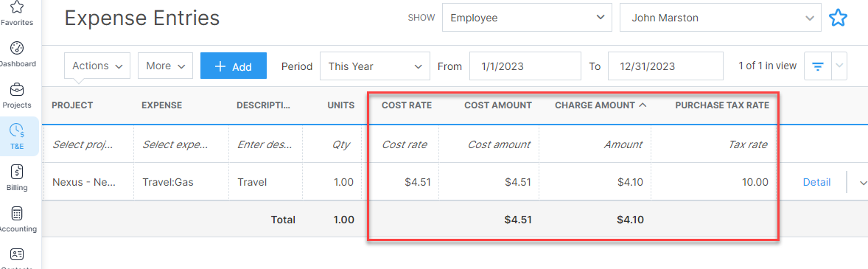Sort by Purchase Tax Rate column header

pyautogui.click(x=722, y=105)
